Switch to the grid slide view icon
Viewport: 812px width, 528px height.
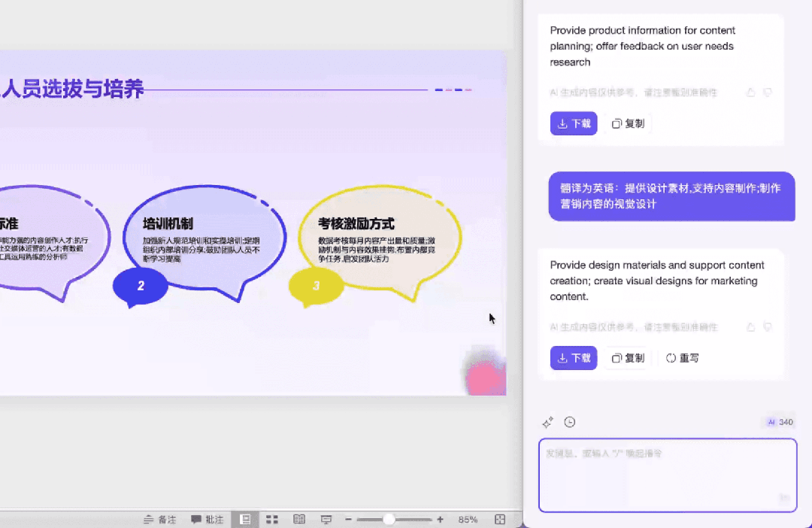(x=271, y=519)
